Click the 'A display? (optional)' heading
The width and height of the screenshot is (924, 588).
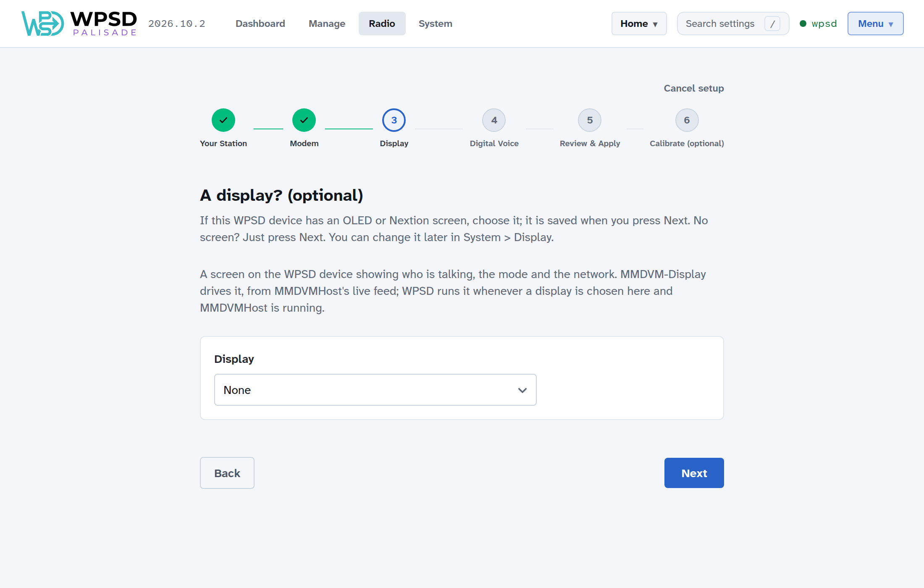[281, 195]
